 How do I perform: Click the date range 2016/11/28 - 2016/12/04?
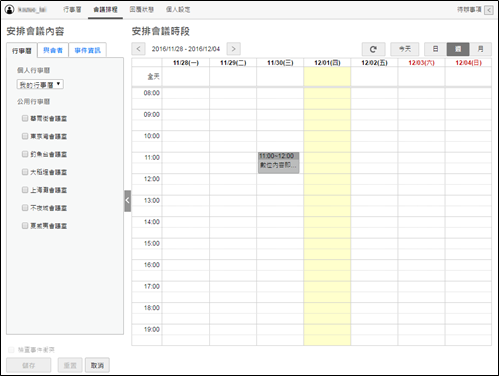pos(186,49)
